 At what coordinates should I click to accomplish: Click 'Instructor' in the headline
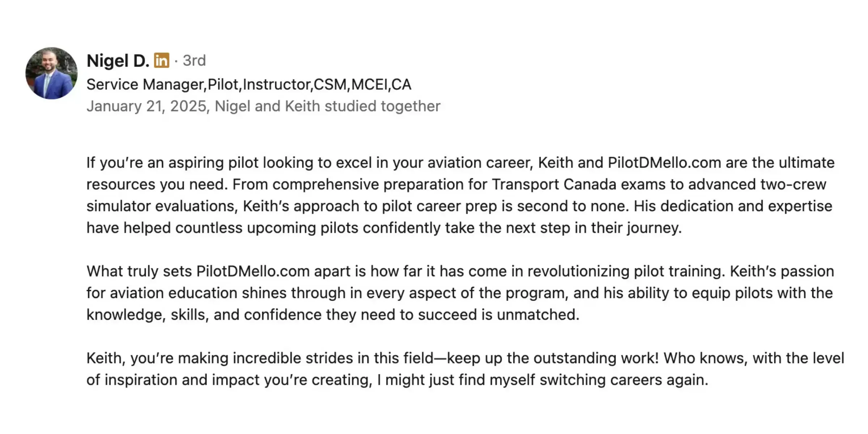276,84
